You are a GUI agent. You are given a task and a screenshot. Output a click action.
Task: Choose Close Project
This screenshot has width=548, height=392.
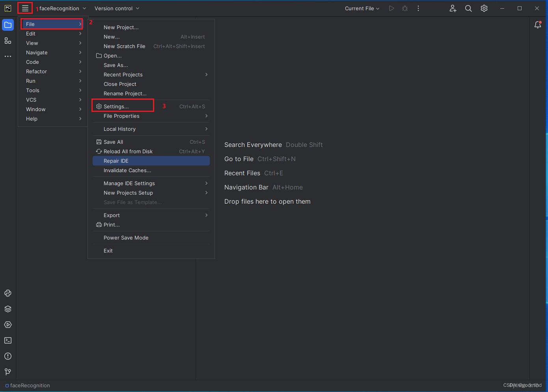[x=151, y=84]
